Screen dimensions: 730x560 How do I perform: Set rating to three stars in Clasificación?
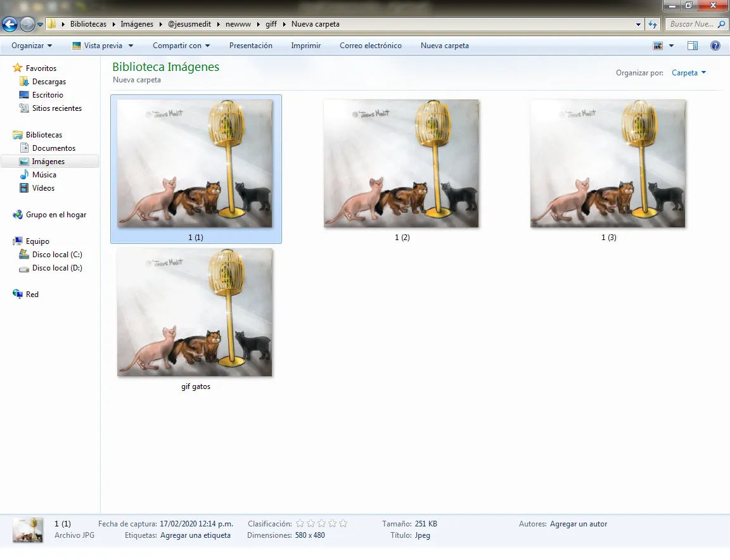click(322, 524)
